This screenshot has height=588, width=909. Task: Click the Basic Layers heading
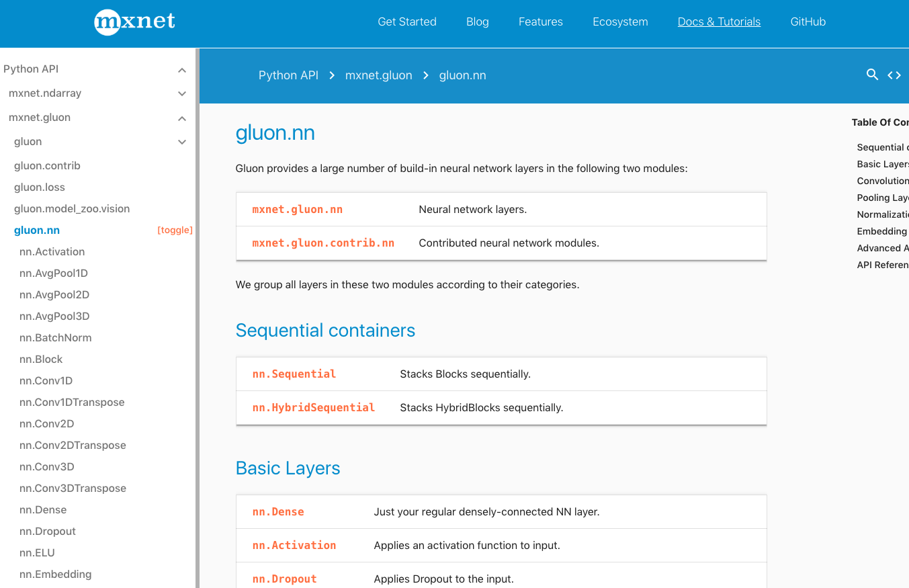288,468
